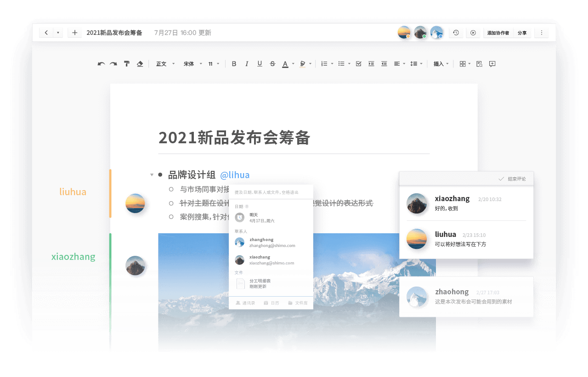Click the rocky mountain collaborator avatar in header

coord(420,32)
